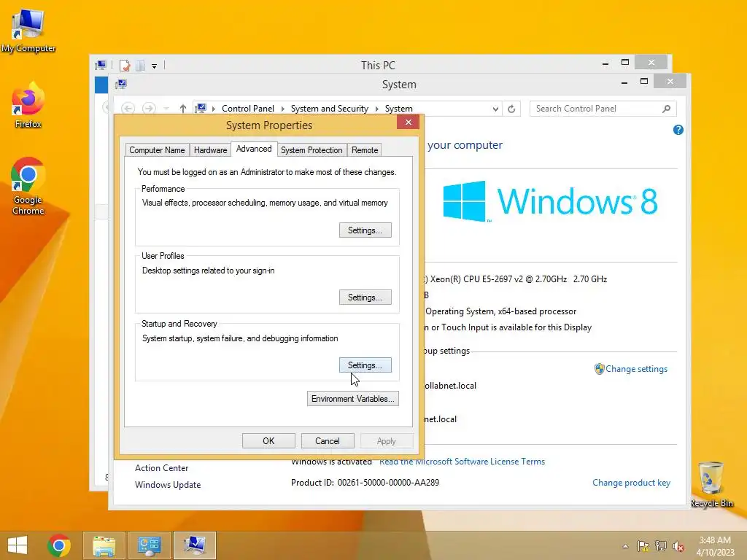Image resolution: width=747 pixels, height=560 pixels.
Task: Open Control Panel taskbar icon
Action: tap(149, 545)
